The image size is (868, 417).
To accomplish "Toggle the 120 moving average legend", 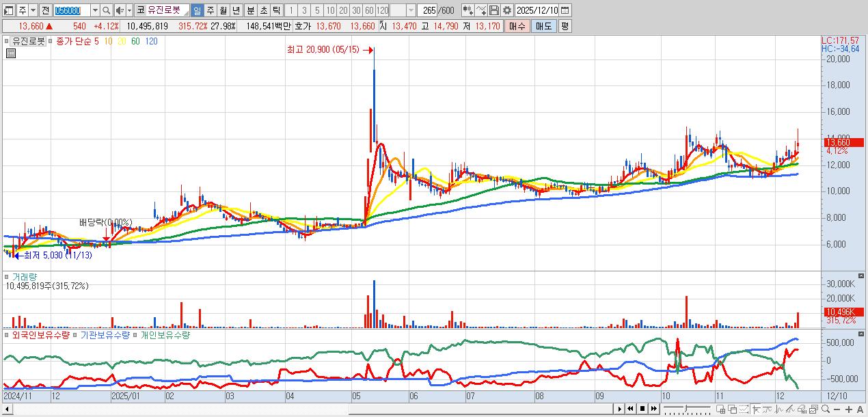I will pos(152,41).
